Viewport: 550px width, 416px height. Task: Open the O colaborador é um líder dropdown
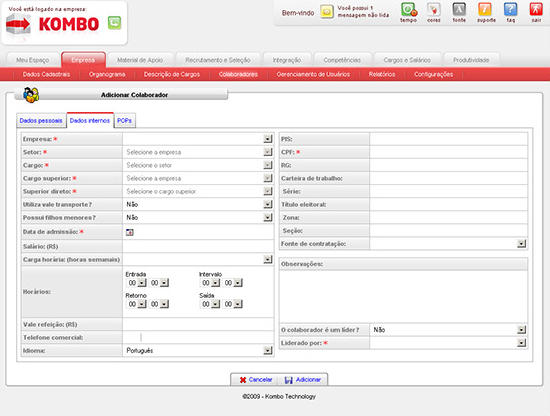522,330
